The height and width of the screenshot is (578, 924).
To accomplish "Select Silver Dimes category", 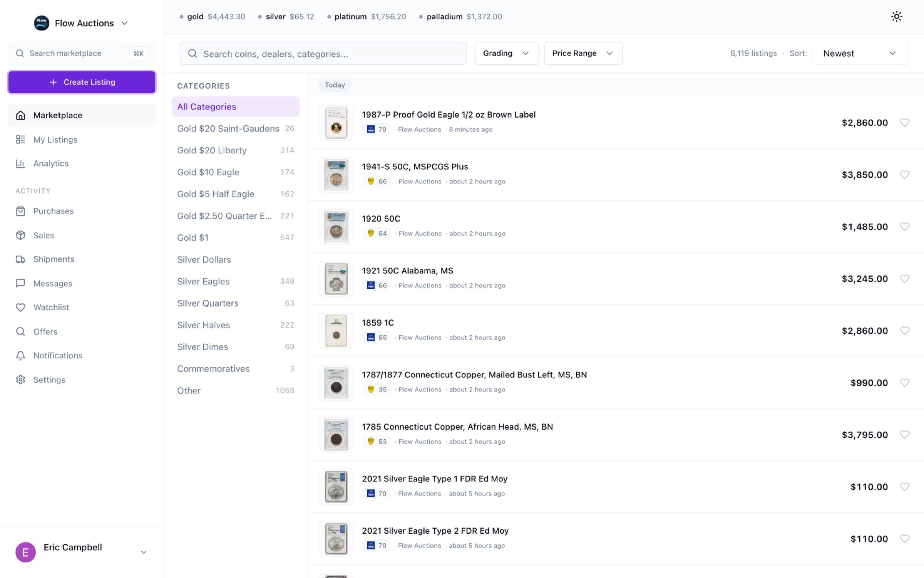I will pyautogui.click(x=236, y=347).
